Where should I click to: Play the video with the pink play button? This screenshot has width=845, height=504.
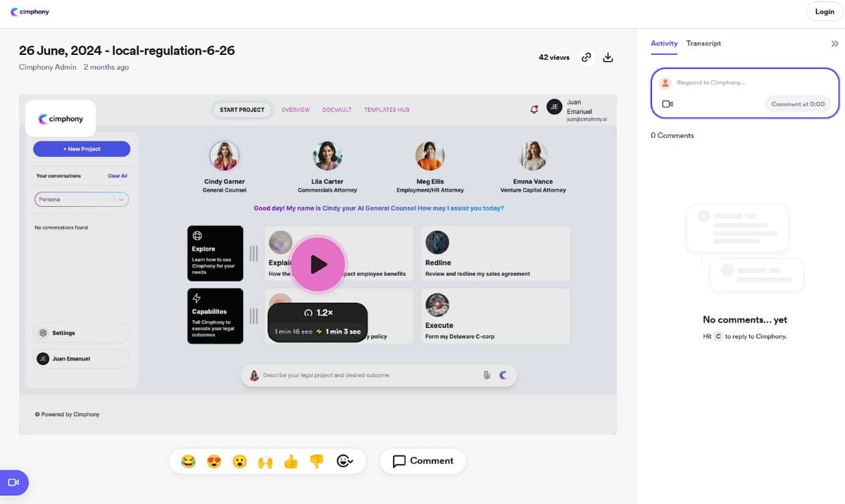click(318, 264)
